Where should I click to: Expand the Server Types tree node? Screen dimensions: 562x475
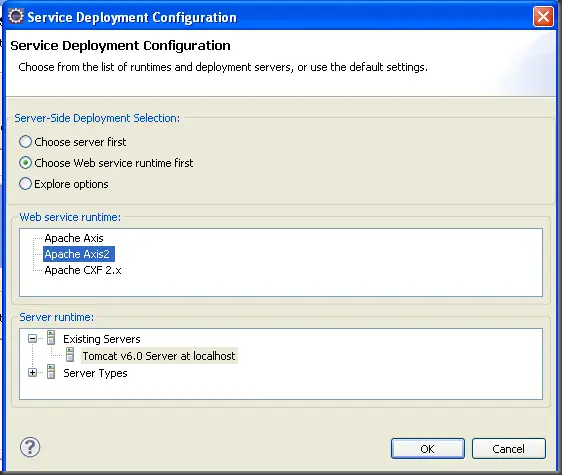tap(32, 373)
